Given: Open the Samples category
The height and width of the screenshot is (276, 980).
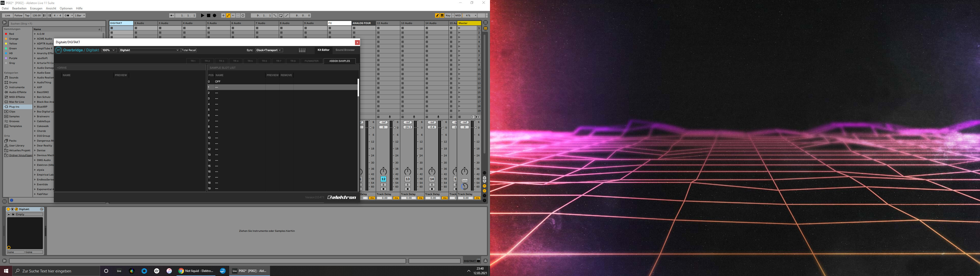Looking at the screenshot, I should [x=14, y=117].
